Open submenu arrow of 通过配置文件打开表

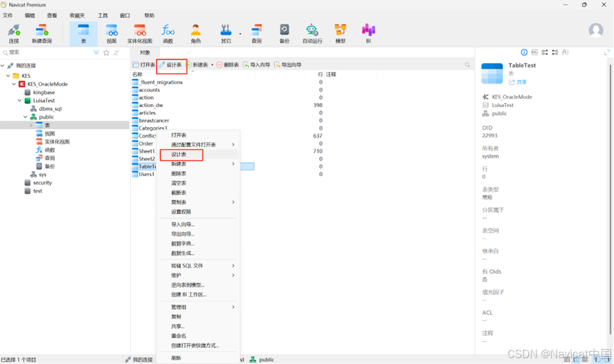click(233, 145)
